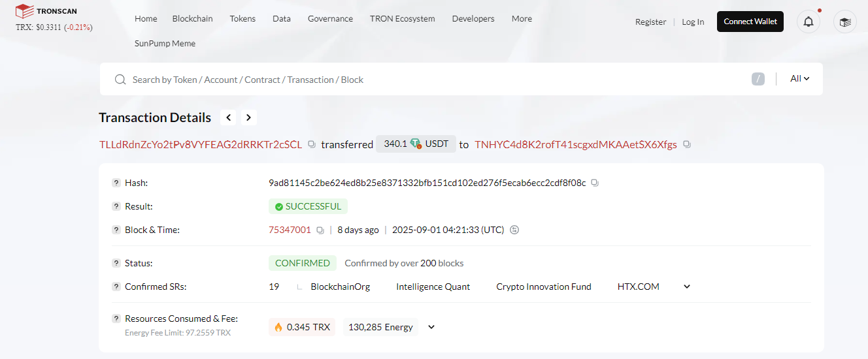Open the All search filter dropdown
The width and height of the screenshot is (868, 359).
800,79
